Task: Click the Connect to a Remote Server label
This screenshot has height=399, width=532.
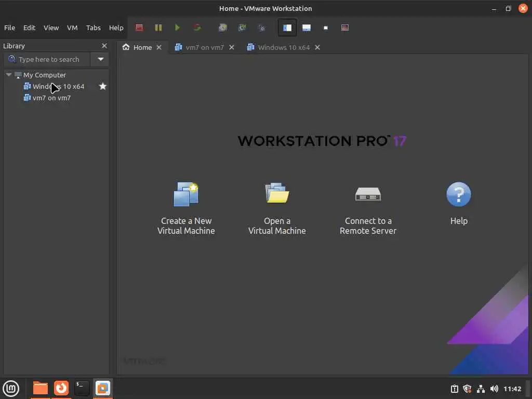Action: pos(368,225)
